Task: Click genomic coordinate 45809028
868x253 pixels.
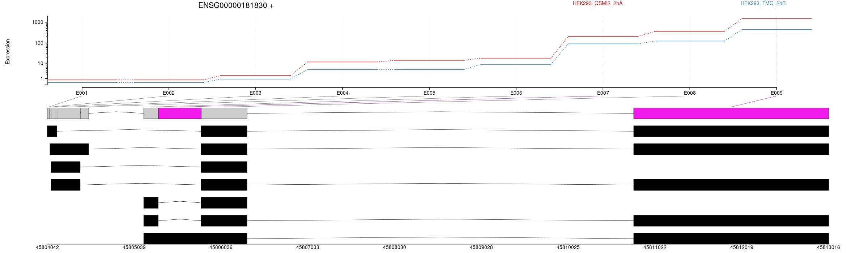Action: point(481,248)
